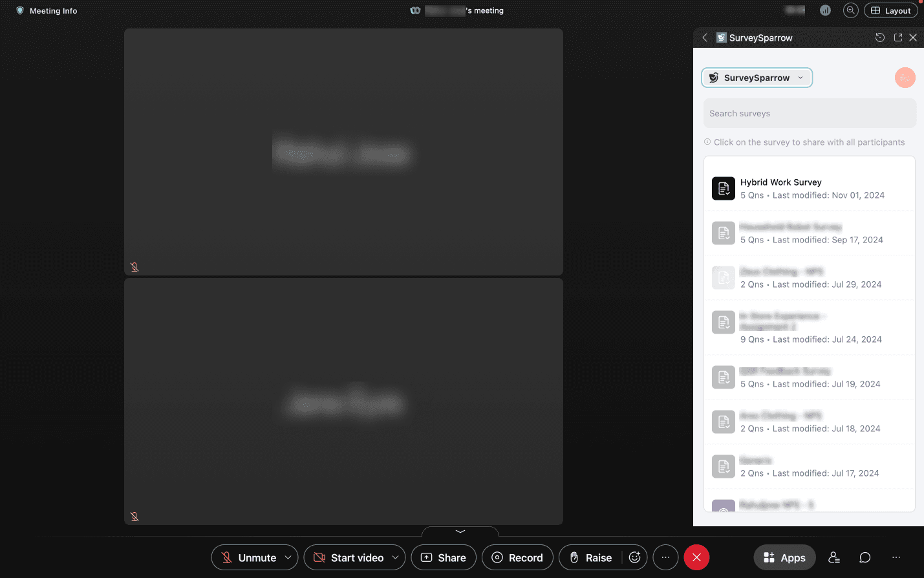The image size is (924, 578).
Task: Go back using the panel's back arrow
Action: pos(705,37)
